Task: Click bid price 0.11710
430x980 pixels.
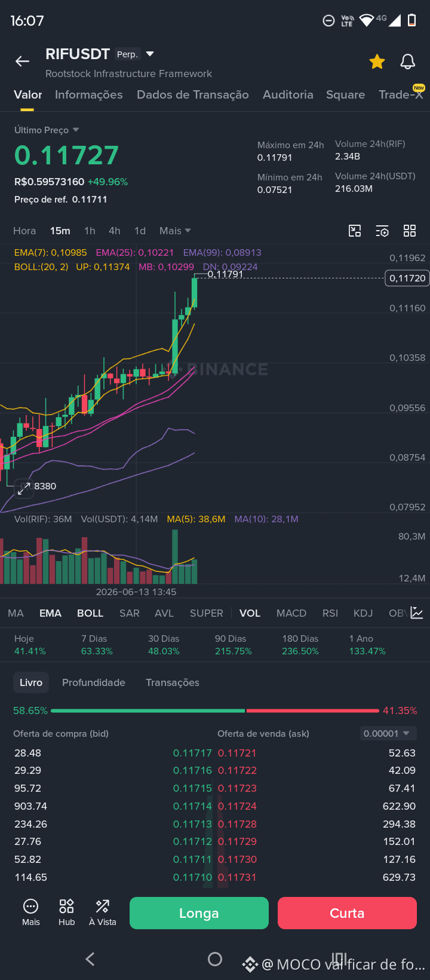Action: (x=192, y=877)
